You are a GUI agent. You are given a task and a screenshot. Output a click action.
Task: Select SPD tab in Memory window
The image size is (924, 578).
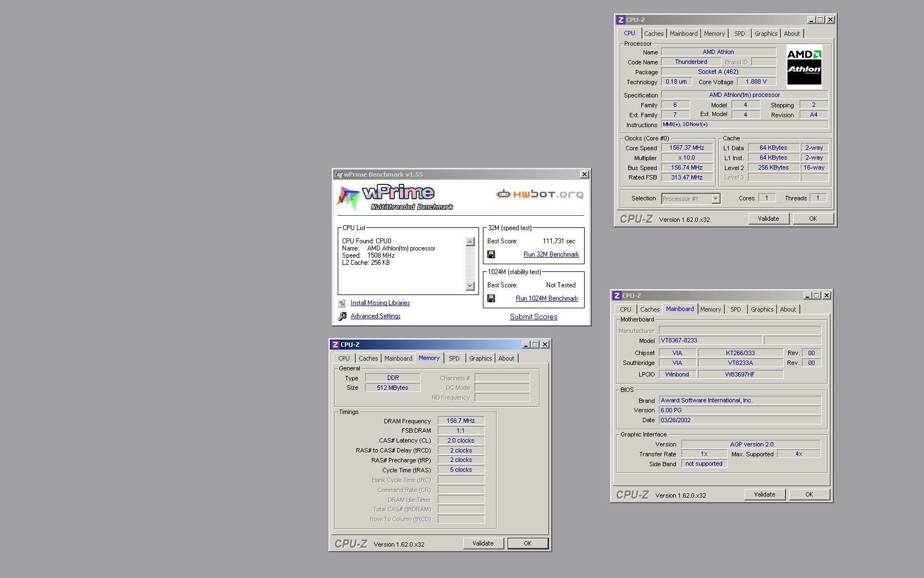point(454,358)
